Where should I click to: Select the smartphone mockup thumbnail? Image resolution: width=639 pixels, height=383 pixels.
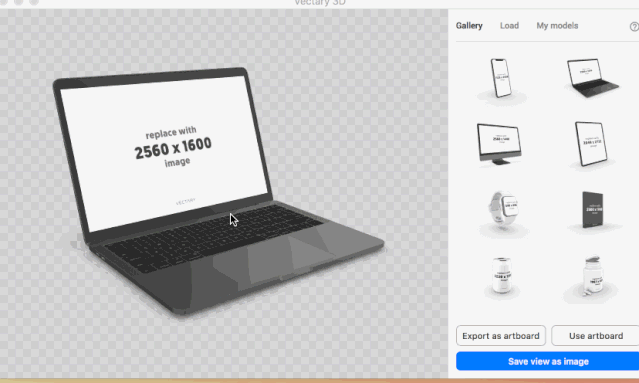(x=501, y=79)
